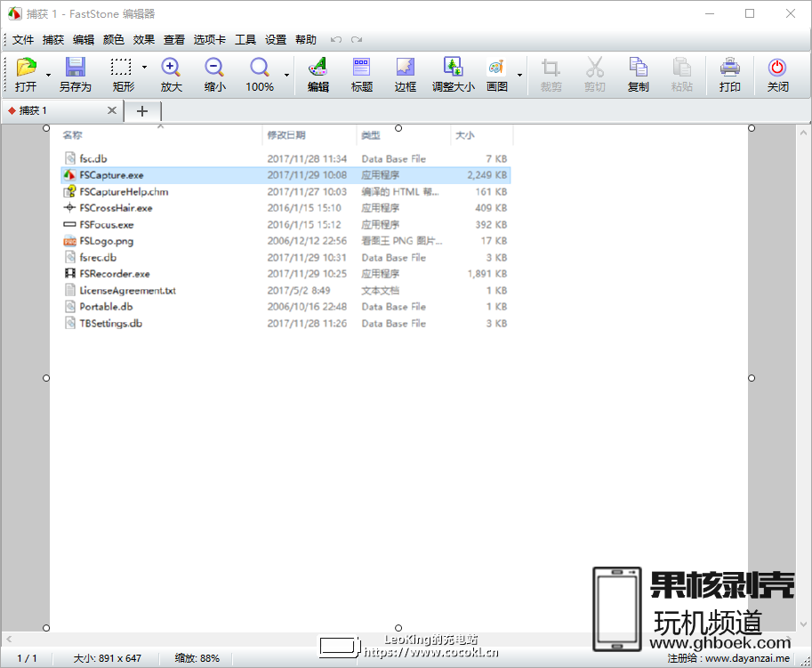Click the FSCaptureHelp.chm file name

coord(124,191)
